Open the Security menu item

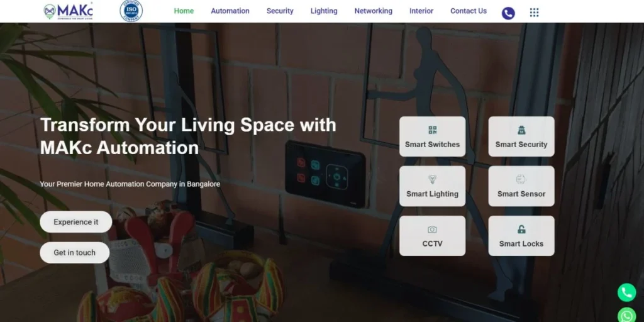tap(280, 11)
